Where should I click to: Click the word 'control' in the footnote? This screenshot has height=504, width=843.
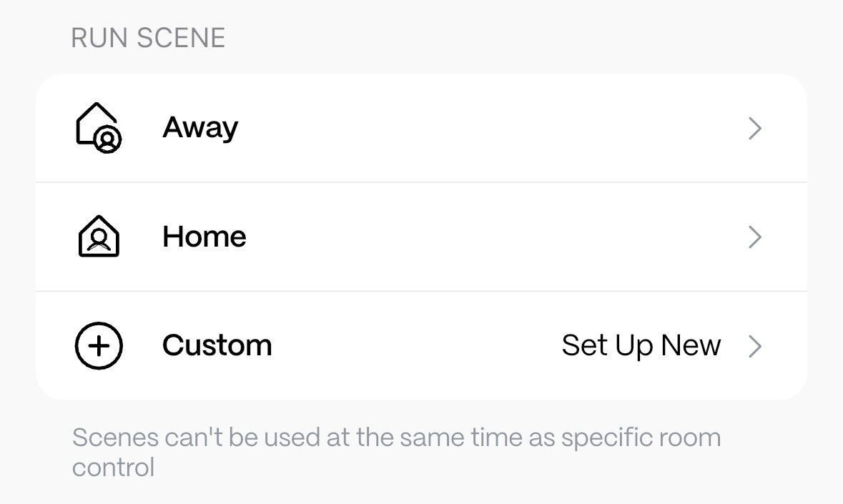click(113, 468)
